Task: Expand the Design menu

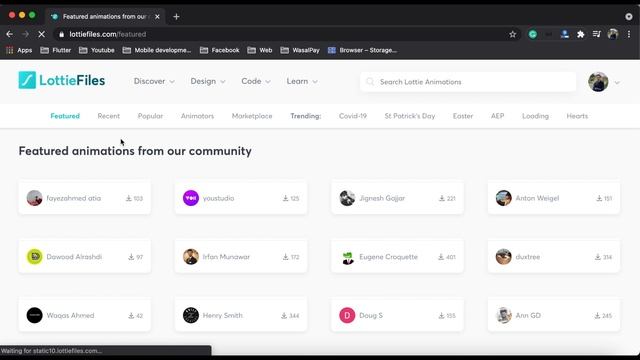Action: (x=208, y=81)
